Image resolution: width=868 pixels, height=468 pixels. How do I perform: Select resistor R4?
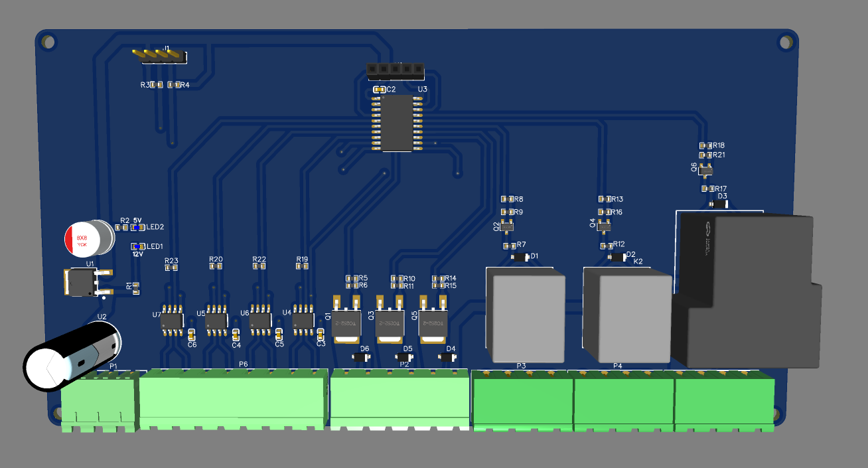(174, 84)
